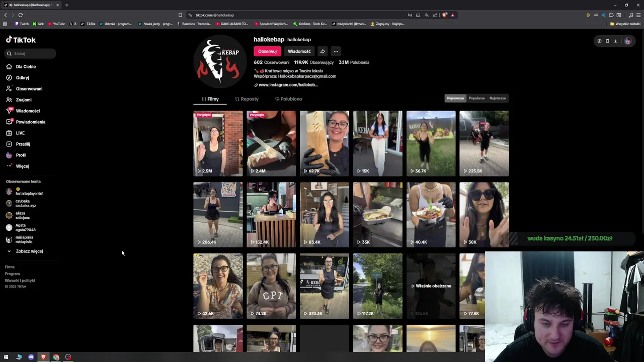The height and width of the screenshot is (362, 644).
Task: Sort videos by Najnowsze
Action: tap(455, 98)
